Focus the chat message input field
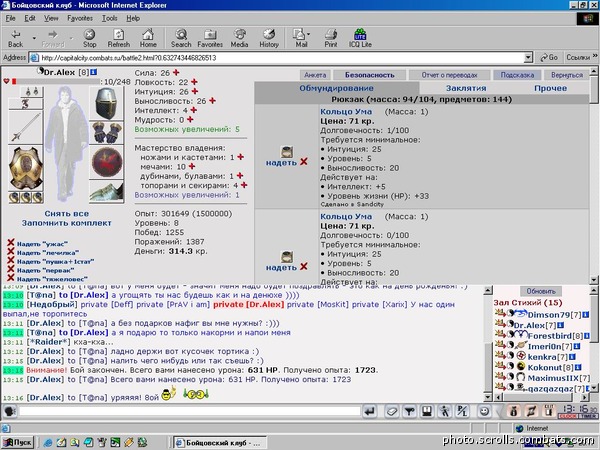 pos(190,412)
